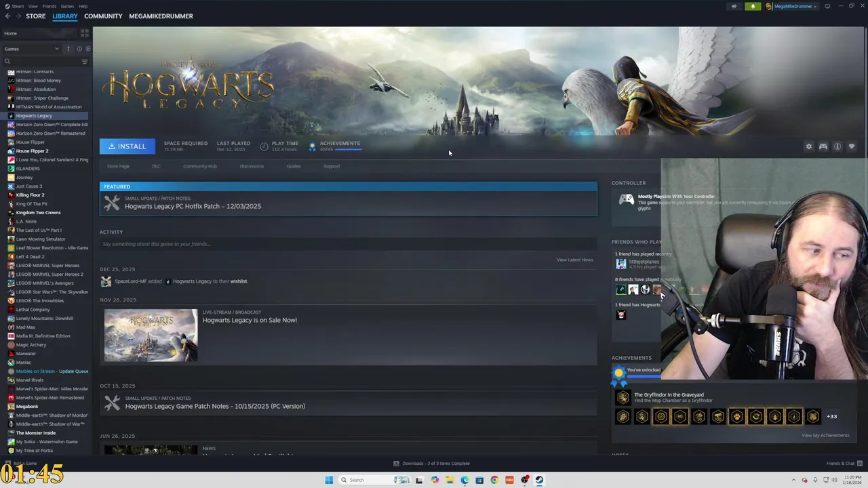Show the +33 remaining achievements
This screenshot has width=868, height=488.
[831, 416]
